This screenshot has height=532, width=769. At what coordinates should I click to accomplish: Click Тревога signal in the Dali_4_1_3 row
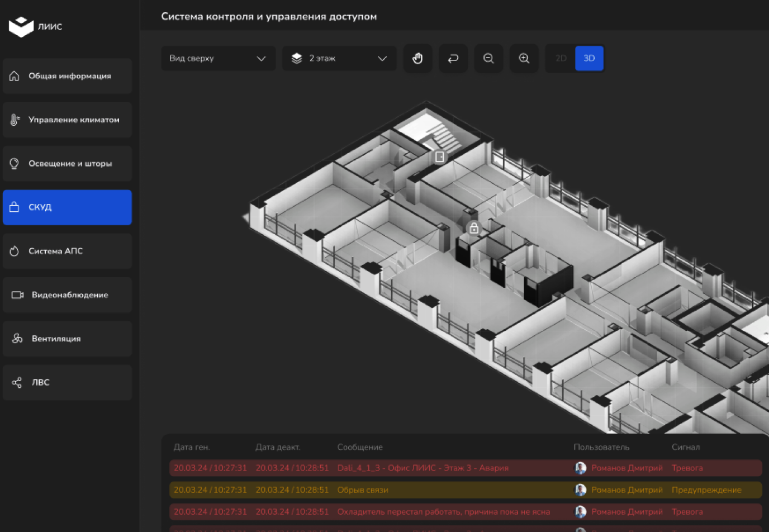(687, 468)
